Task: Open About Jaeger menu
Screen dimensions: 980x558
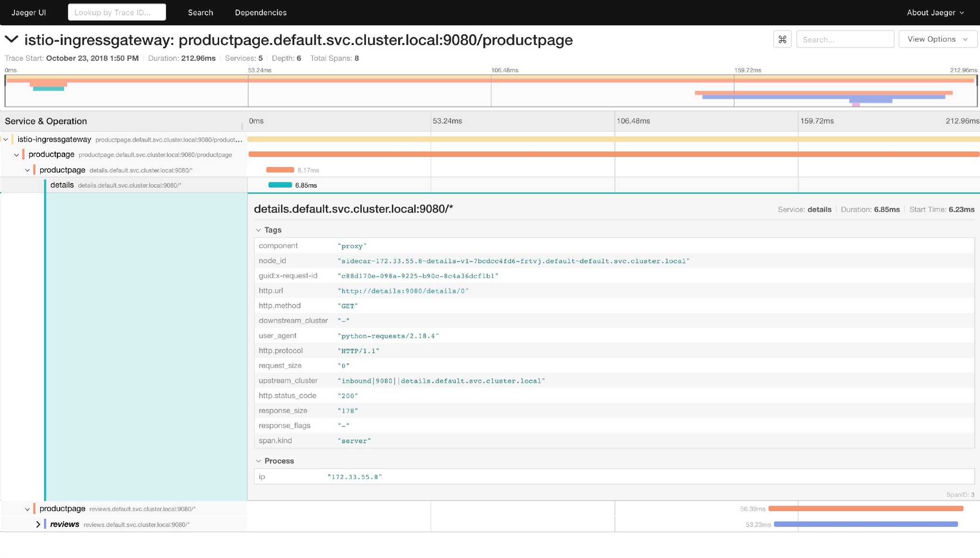Action: click(935, 12)
